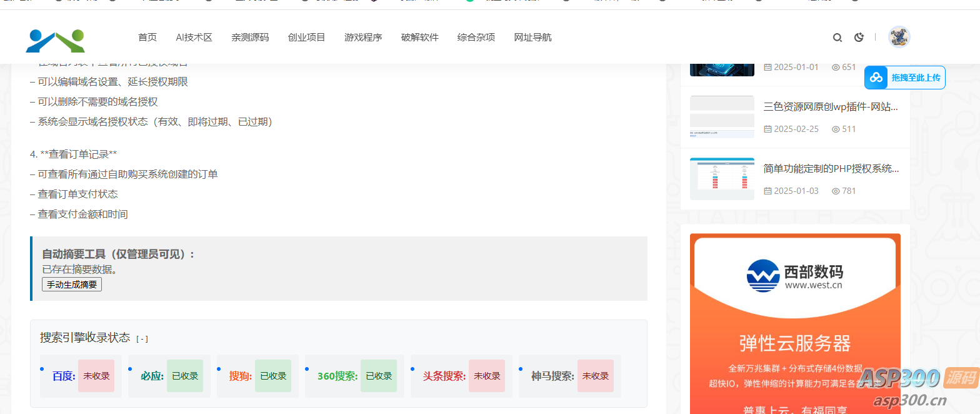Click the PHP授权系统 article thumbnail
This screenshot has width=980, height=414.
(x=722, y=179)
